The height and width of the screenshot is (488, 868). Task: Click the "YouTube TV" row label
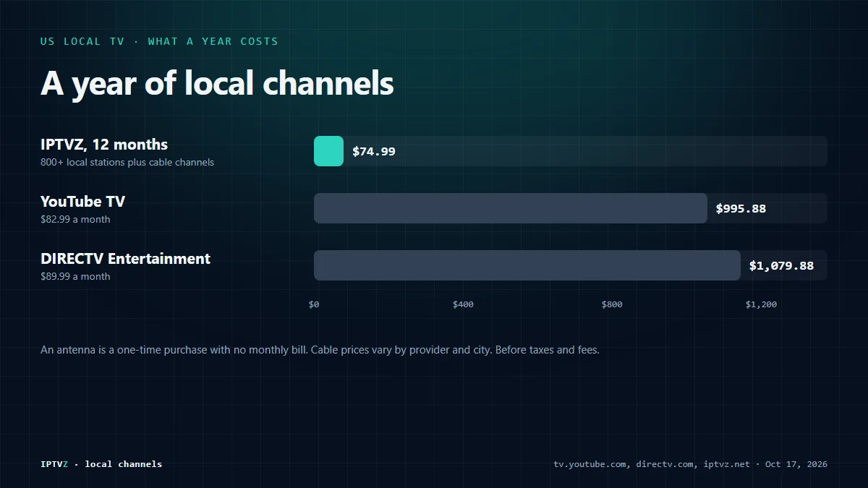click(x=82, y=202)
